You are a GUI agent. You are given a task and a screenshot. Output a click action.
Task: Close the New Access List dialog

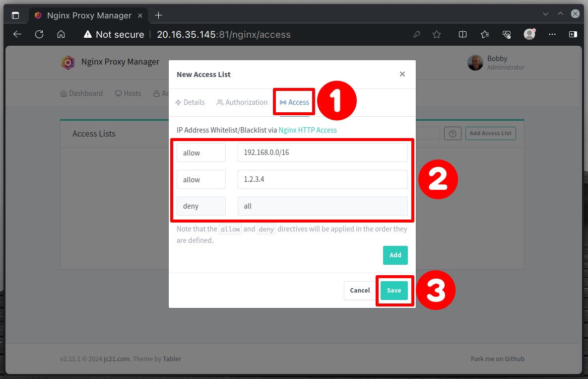tap(402, 74)
